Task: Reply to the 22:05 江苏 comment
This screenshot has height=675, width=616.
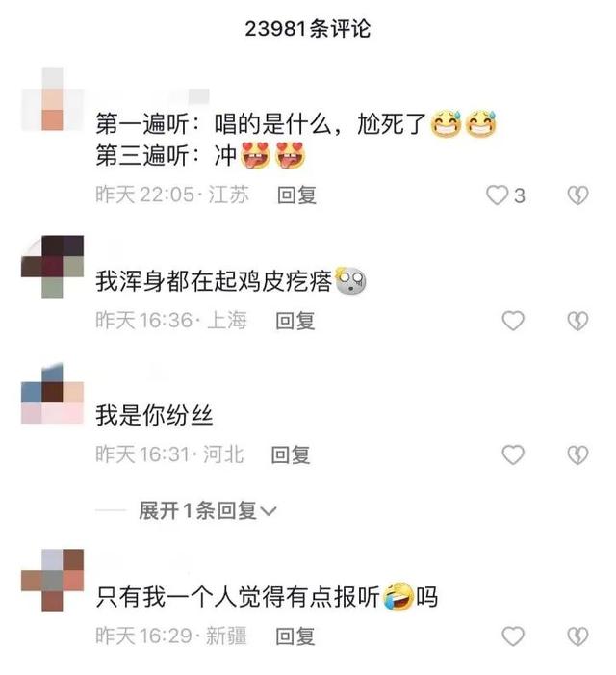Action: pyautogui.click(x=296, y=195)
